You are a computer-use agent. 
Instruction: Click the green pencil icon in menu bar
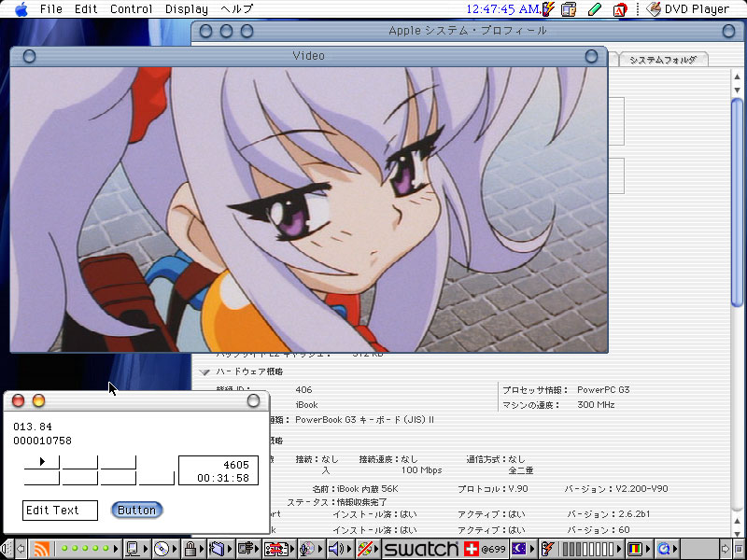pos(595,9)
